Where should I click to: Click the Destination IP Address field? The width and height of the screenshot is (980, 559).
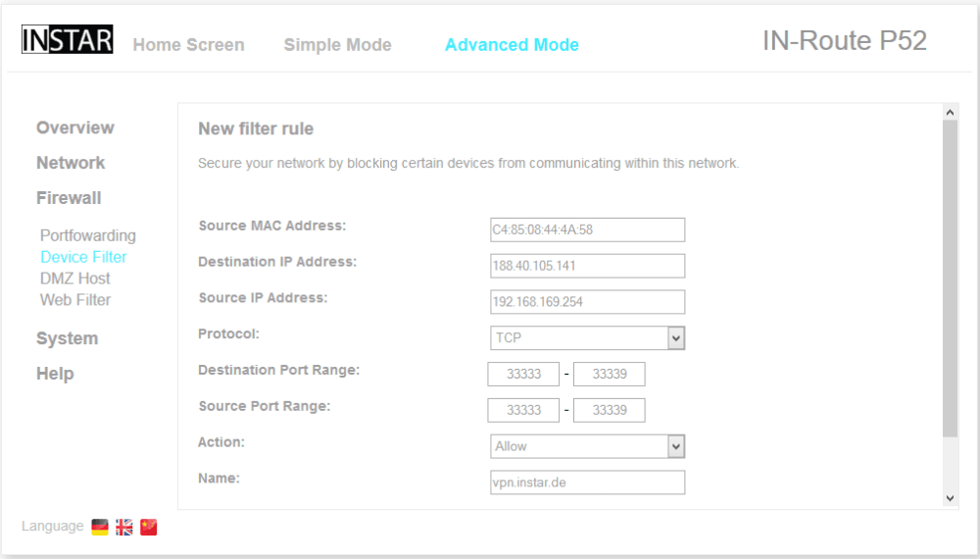(587, 266)
